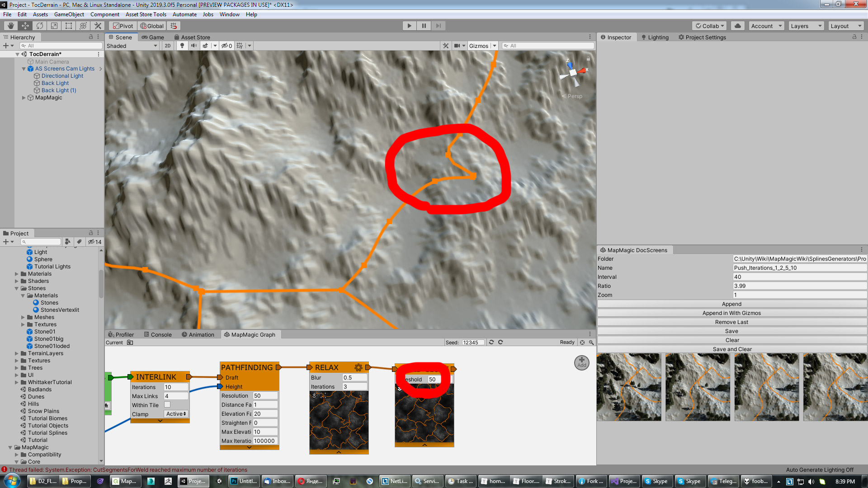Image resolution: width=868 pixels, height=488 pixels.
Task: Toggle Pivot handle position
Action: [123, 26]
